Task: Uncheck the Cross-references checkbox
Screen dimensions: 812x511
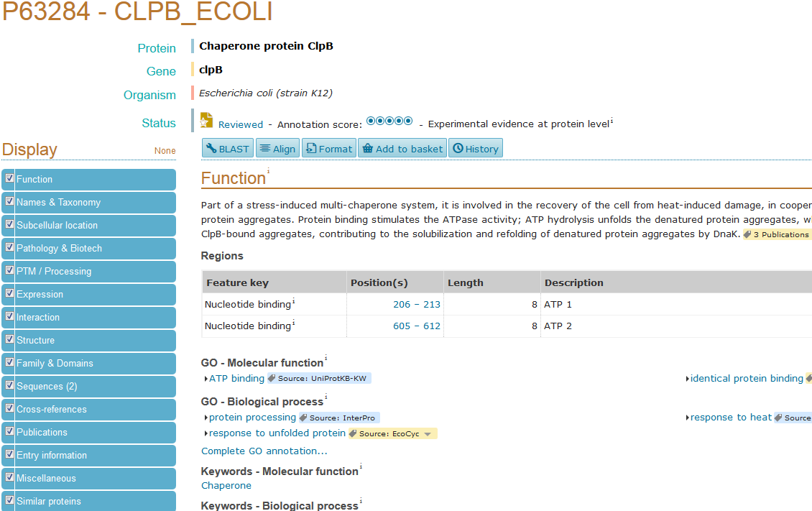Action: (x=9, y=408)
